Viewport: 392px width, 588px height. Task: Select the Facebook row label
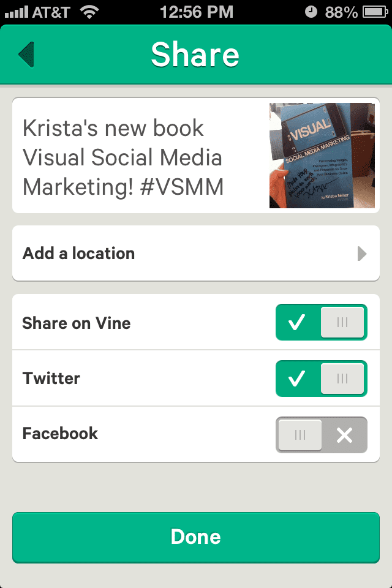pos(60,434)
